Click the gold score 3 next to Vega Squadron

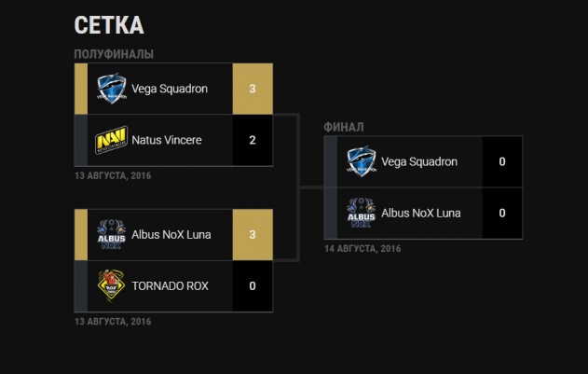(253, 89)
